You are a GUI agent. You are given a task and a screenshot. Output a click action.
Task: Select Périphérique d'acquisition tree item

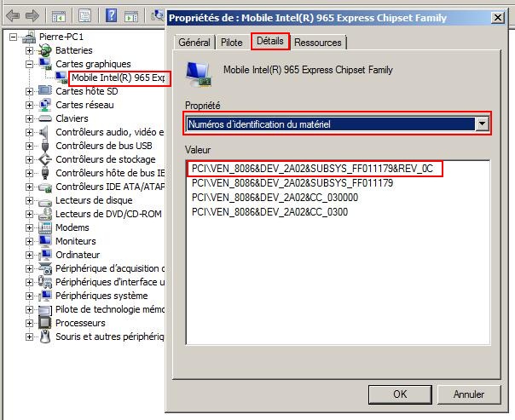(110, 268)
